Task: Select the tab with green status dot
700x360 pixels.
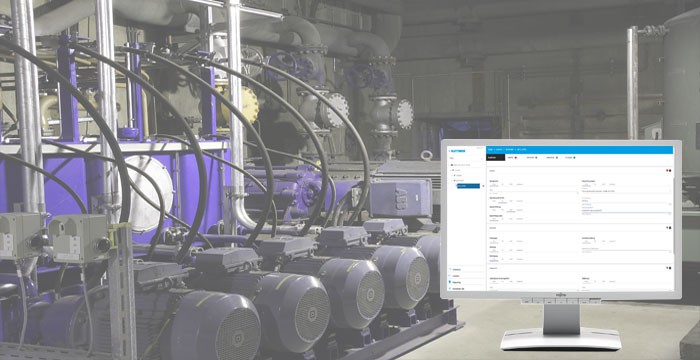Action: click(571, 158)
